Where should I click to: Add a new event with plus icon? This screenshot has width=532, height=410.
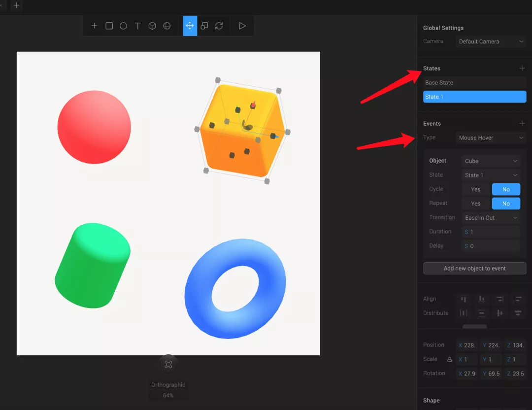522,124
